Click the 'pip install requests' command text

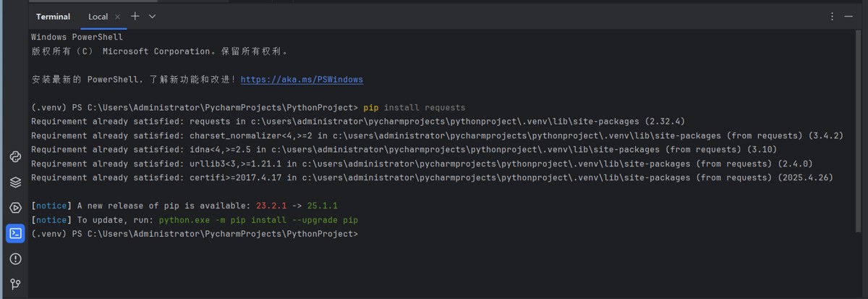click(414, 107)
